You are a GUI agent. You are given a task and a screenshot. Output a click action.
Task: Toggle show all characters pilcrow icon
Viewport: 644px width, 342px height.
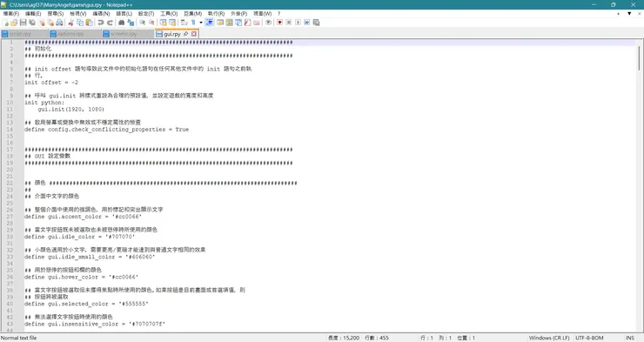(193, 23)
